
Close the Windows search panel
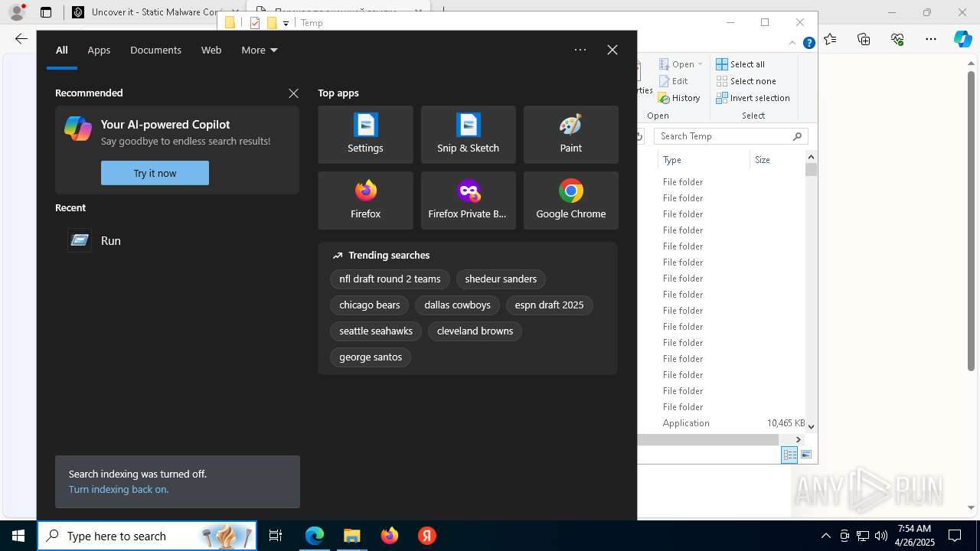[612, 50]
